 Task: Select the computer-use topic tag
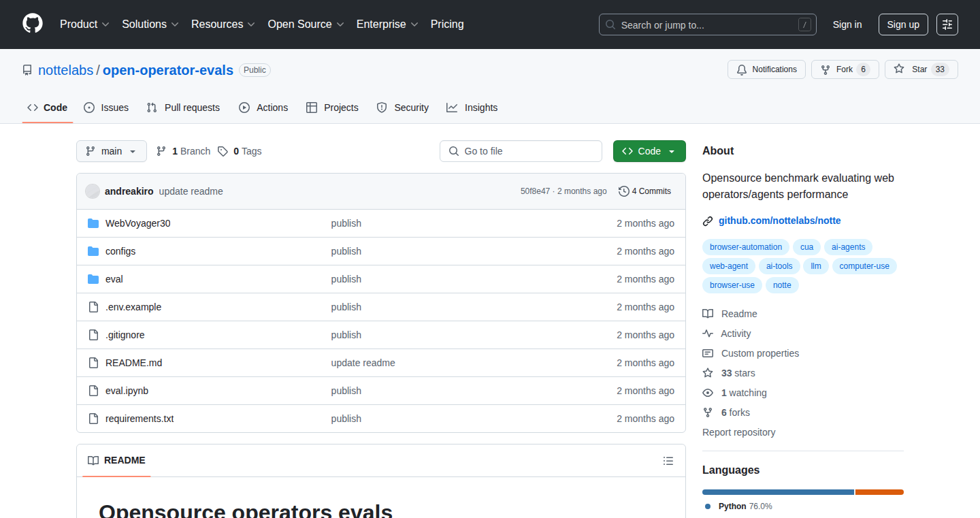pyautogui.click(x=864, y=266)
